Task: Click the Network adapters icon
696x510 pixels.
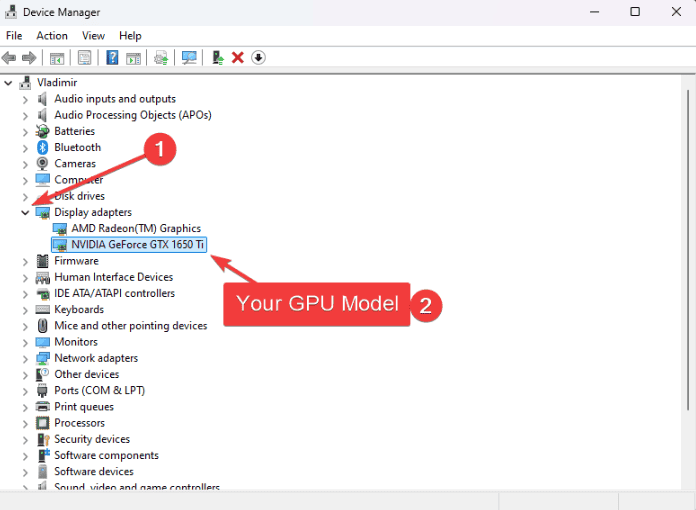Action: pos(43,358)
